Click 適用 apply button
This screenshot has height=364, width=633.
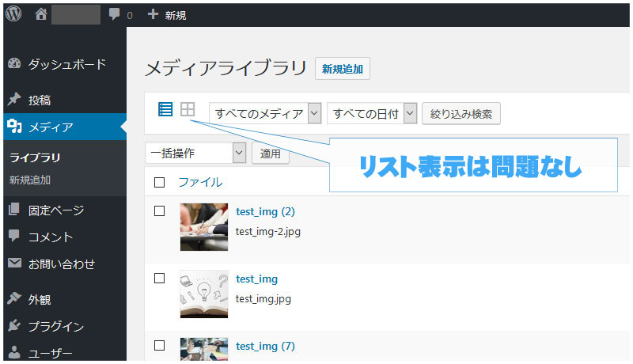(271, 154)
